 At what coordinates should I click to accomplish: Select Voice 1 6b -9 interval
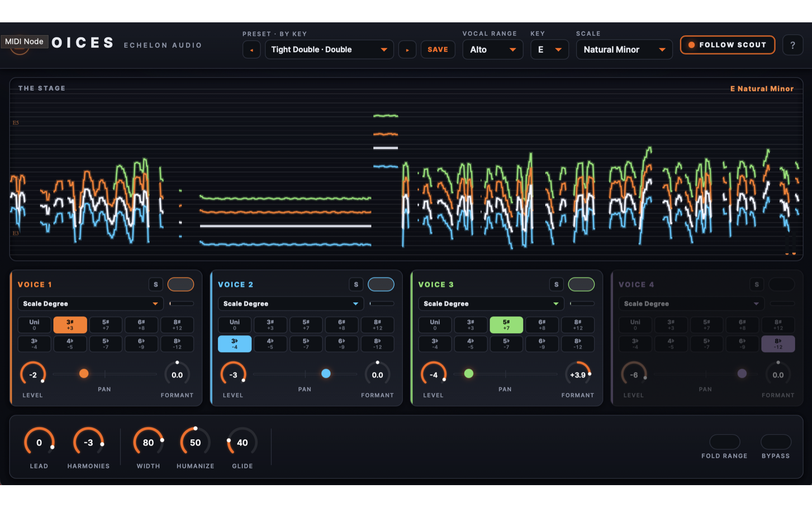point(141,344)
